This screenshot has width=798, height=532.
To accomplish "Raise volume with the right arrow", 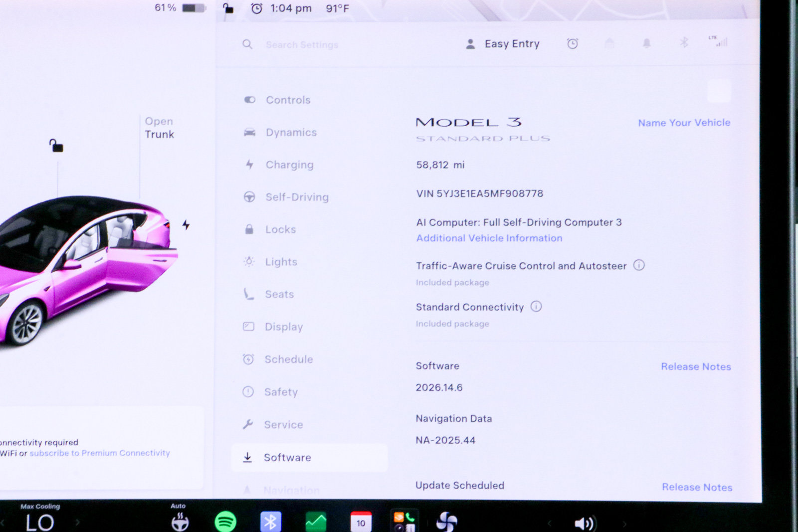I will (x=624, y=524).
